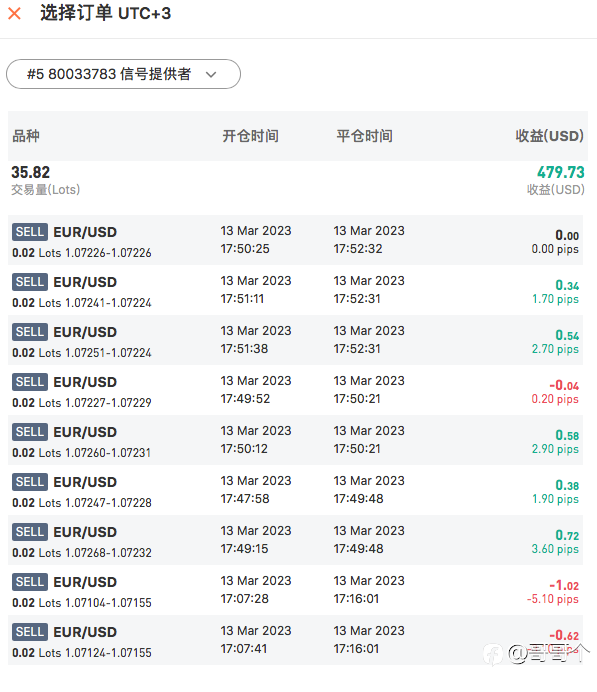Expand the dropdown chevron beside 信号提供者

point(211,75)
